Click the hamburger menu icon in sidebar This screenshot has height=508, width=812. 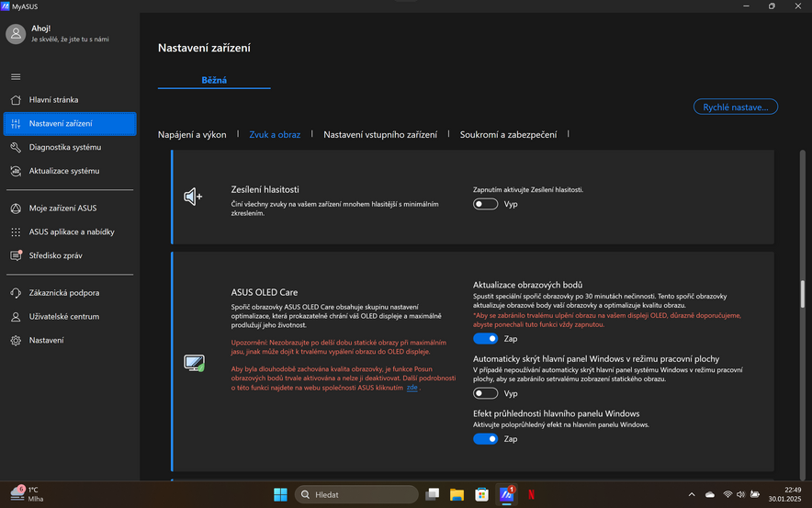click(16, 76)
